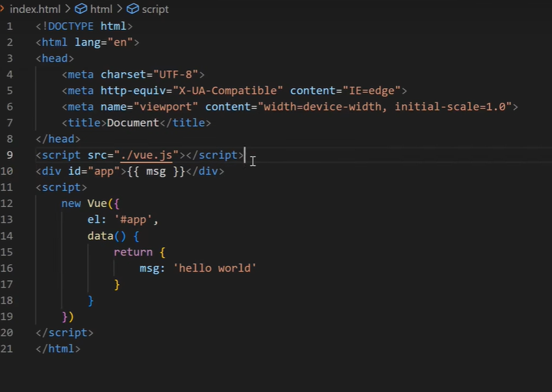Click the index.html breadcrumb
This screenshot has width=552, height=392.
(x=35, y=9)
